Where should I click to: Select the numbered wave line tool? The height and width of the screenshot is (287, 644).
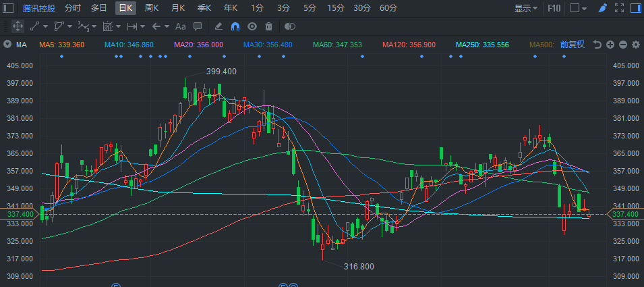(84, 26)
